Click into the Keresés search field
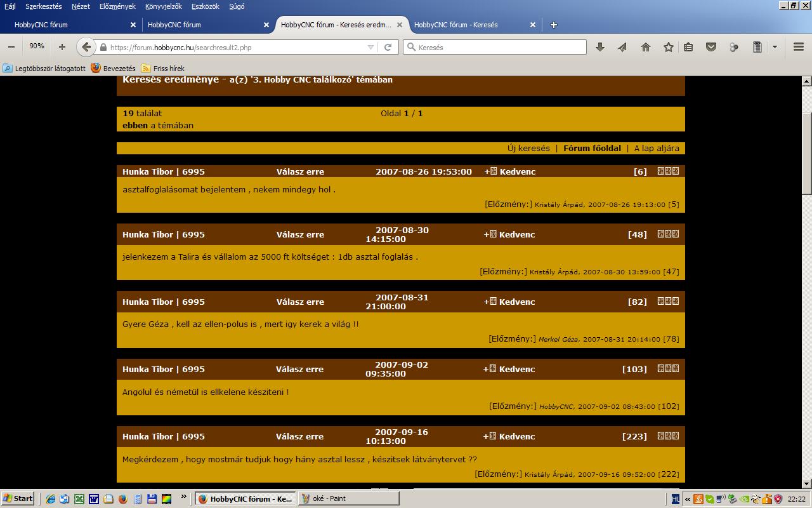Image resolution: width=812 pixels, height=508 pixels. click(500, 47)
